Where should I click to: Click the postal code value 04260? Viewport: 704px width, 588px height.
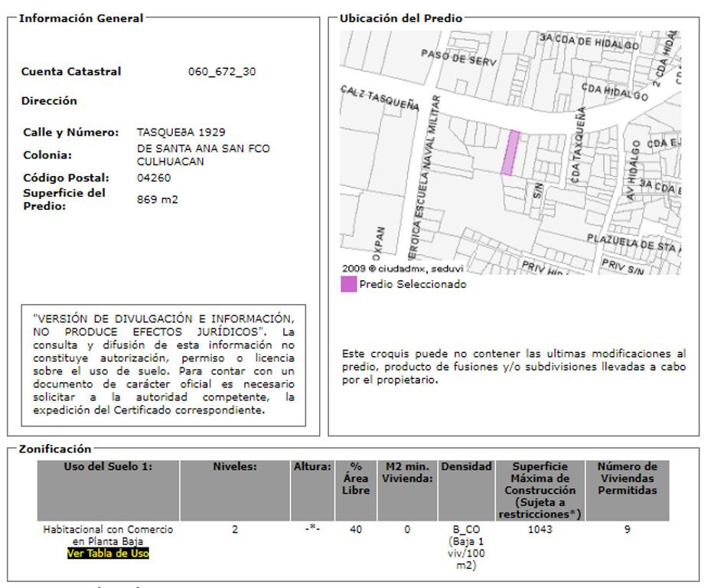pyautogui.click(x=154, y=178)
